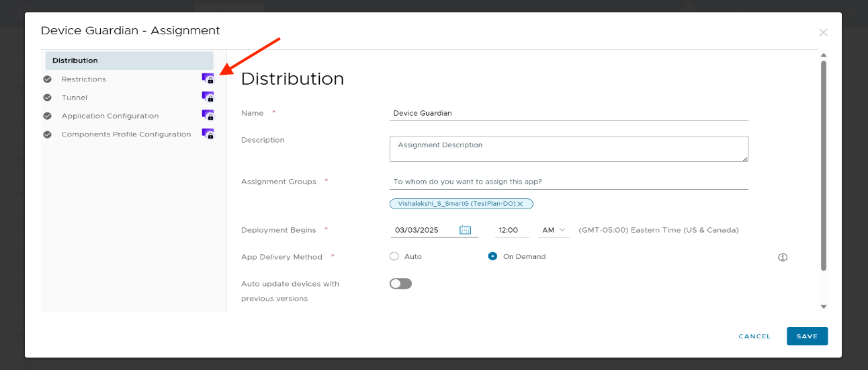Viewport: 868px width, 370px height.
Task: Select the On Demand radio button
Action: pos(492,256)
